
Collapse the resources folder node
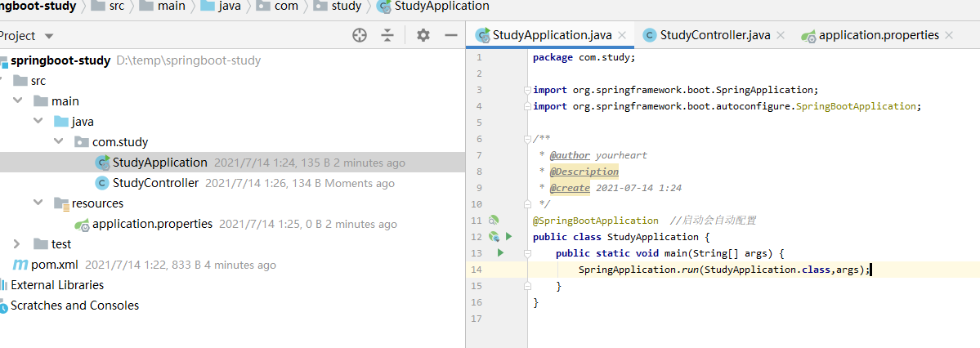(38, 203)
